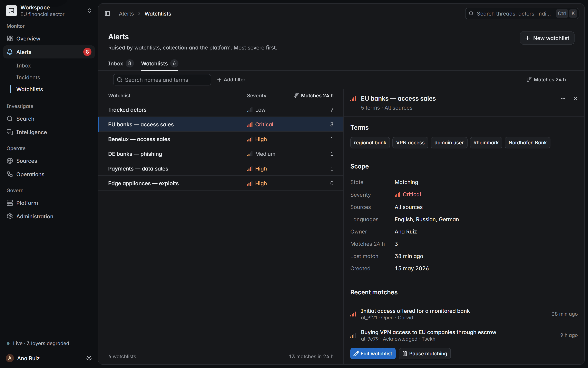Focus Search names and terms field

[162, 80]
